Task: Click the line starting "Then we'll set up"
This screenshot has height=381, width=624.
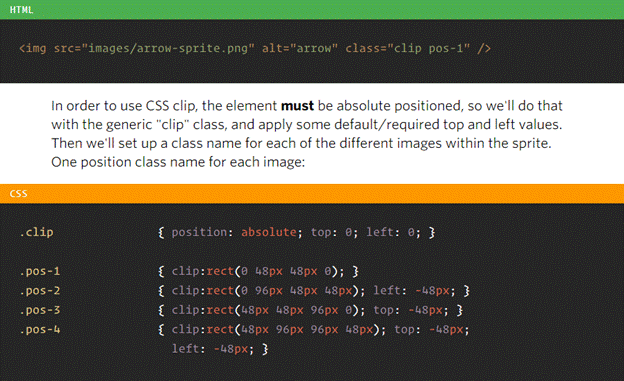Action: coord(301,143)
